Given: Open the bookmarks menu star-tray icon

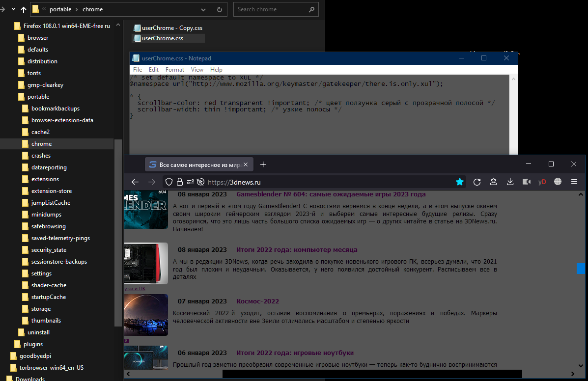Looking at the screenshot, I should click(x=494, y=182).
